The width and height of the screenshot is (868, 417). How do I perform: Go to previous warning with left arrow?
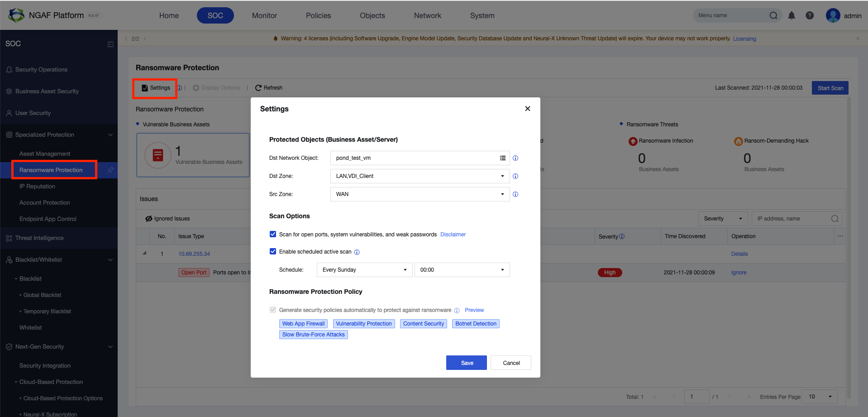[126, 39]
